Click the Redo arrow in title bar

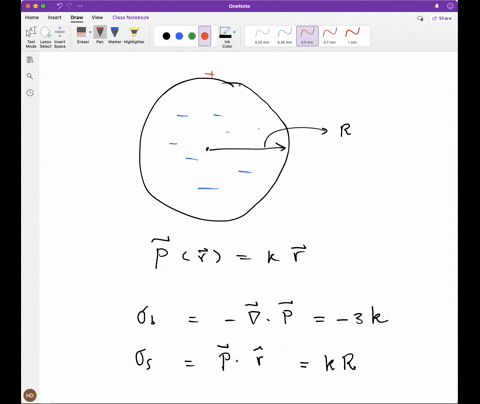coord(70,6)
